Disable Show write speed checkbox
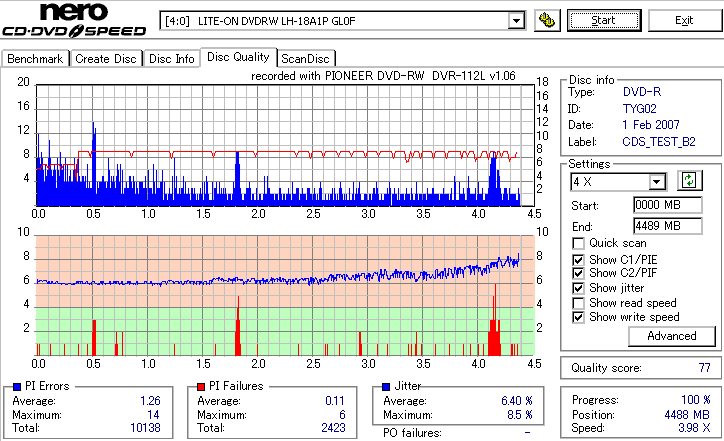 click(578, 317)
